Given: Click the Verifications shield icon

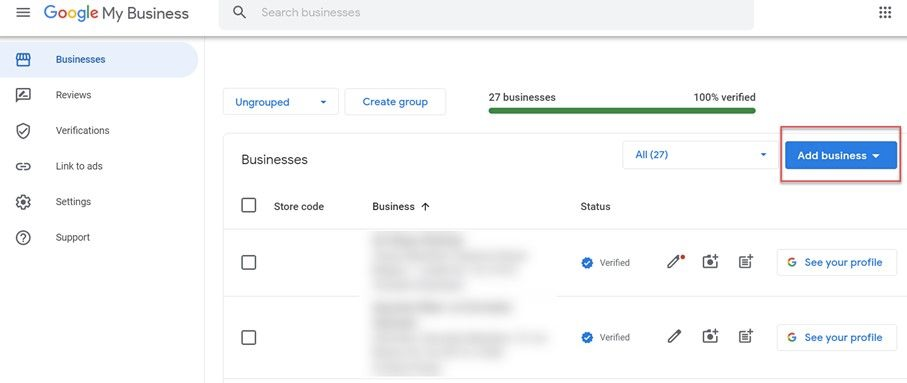Looking at the screenshot, I should point(23,131).
